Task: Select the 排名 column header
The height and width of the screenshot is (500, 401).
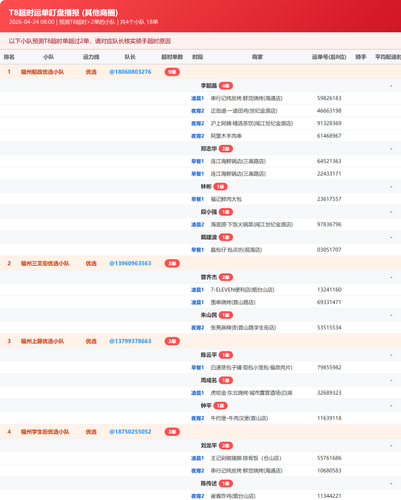Action: [9, 57]
